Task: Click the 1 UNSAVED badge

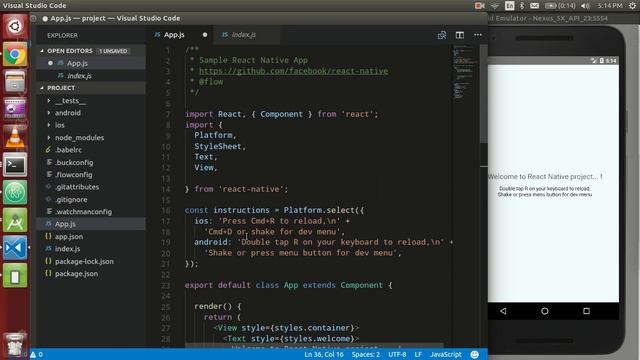Action: tap(113, 51)
